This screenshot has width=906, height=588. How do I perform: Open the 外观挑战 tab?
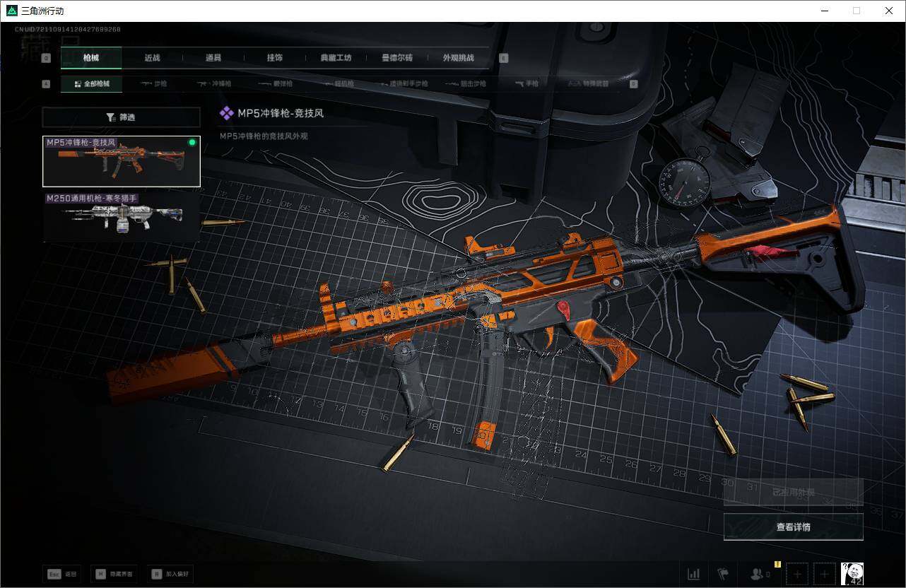point(459,58)
